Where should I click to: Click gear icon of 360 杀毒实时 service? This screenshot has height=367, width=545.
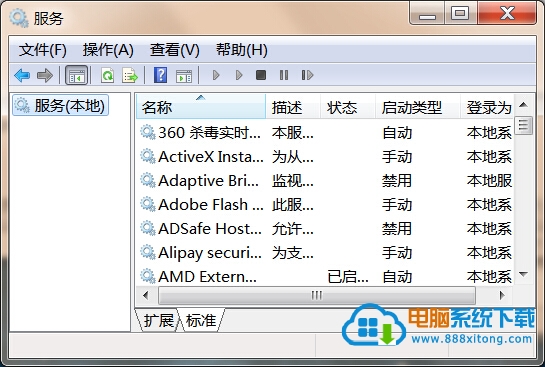148,132
